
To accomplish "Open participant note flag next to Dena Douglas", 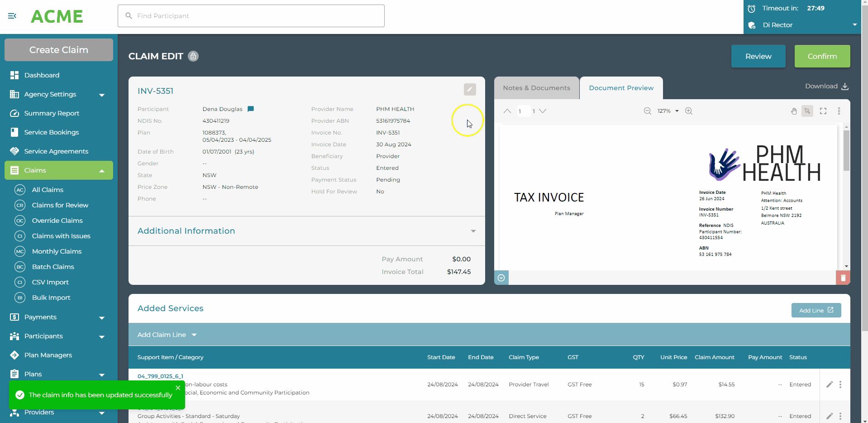I will pos(251,109).
